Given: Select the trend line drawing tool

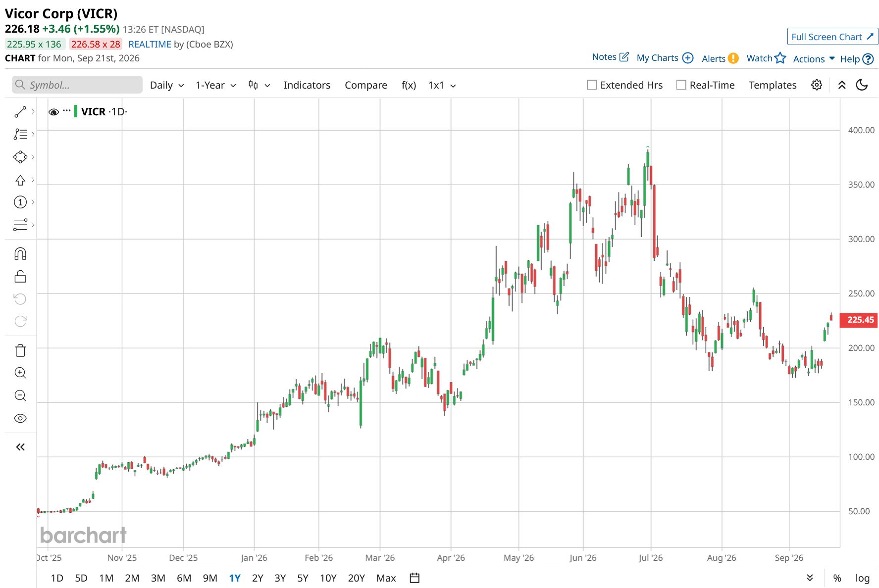Looking at the screenshot, I should coord(20,112).
